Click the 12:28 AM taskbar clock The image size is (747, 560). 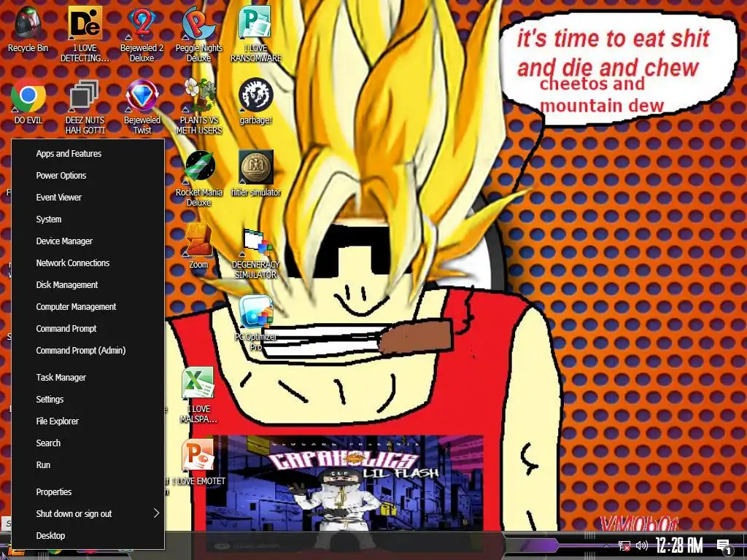point(679,545)
